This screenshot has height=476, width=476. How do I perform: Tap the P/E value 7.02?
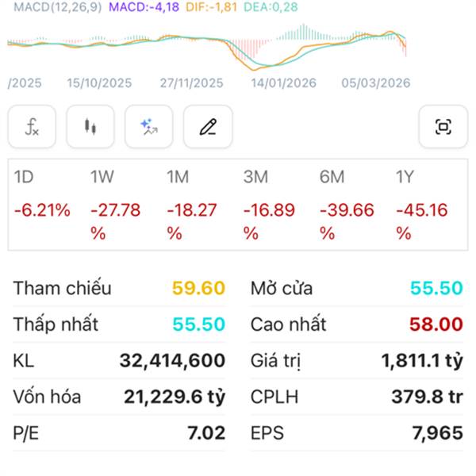coord(208,434)
